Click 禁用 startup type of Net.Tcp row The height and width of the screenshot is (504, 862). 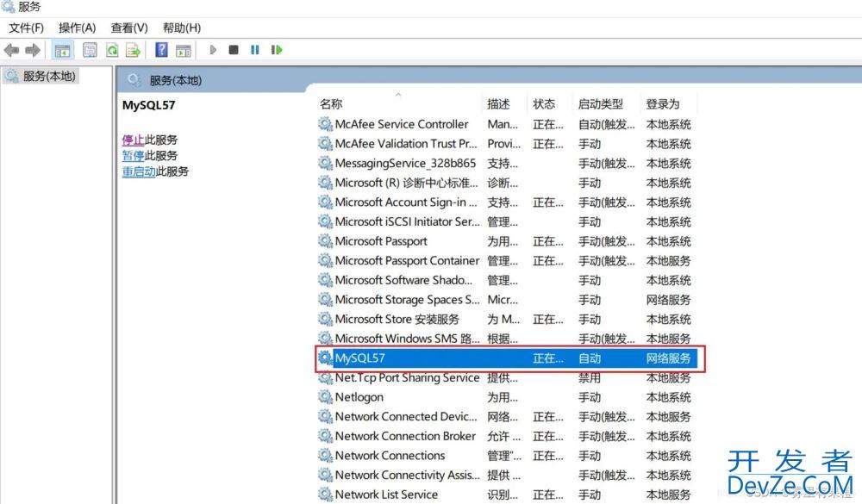click(589, 377)
